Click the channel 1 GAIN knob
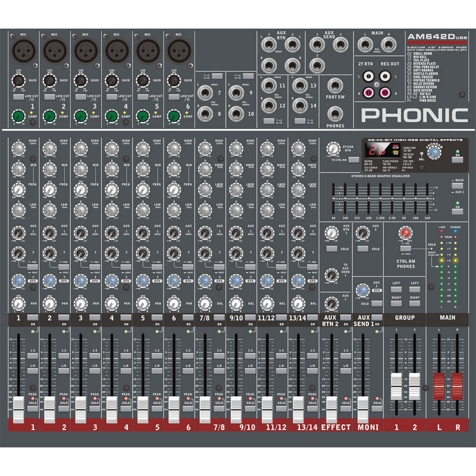This screenshot has width=476, height=476. pyautogui.click(x=18, y=81)
